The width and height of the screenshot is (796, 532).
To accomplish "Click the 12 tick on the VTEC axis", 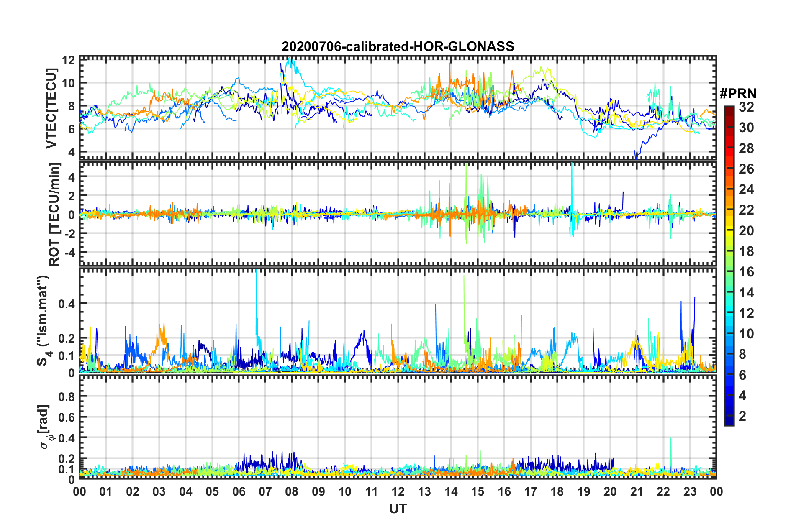I will 69,60.
